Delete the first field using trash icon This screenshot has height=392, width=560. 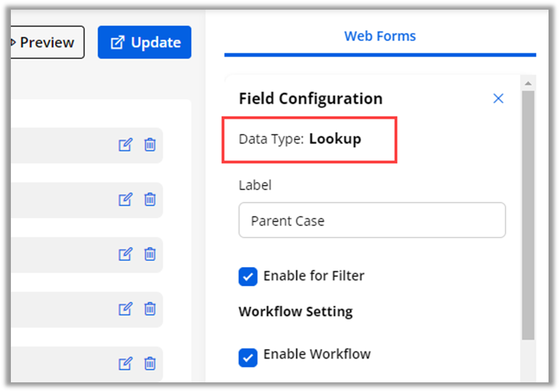point(150,145)
